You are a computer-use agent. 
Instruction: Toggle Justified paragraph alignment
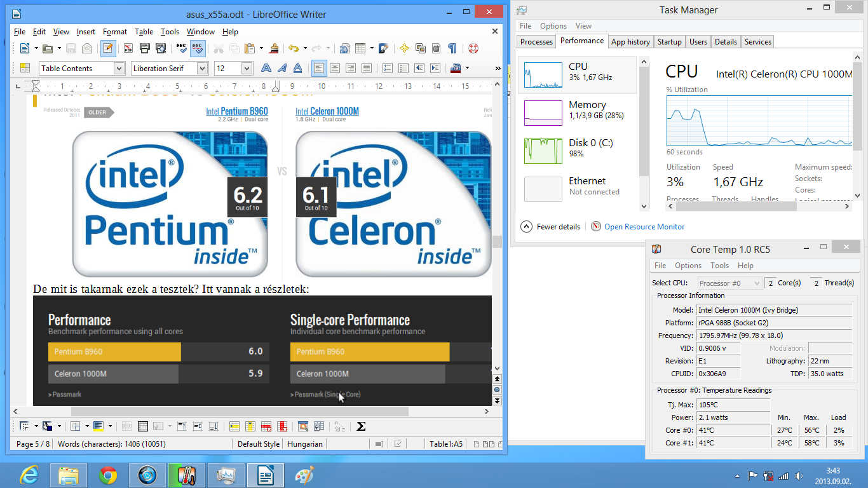367,68
